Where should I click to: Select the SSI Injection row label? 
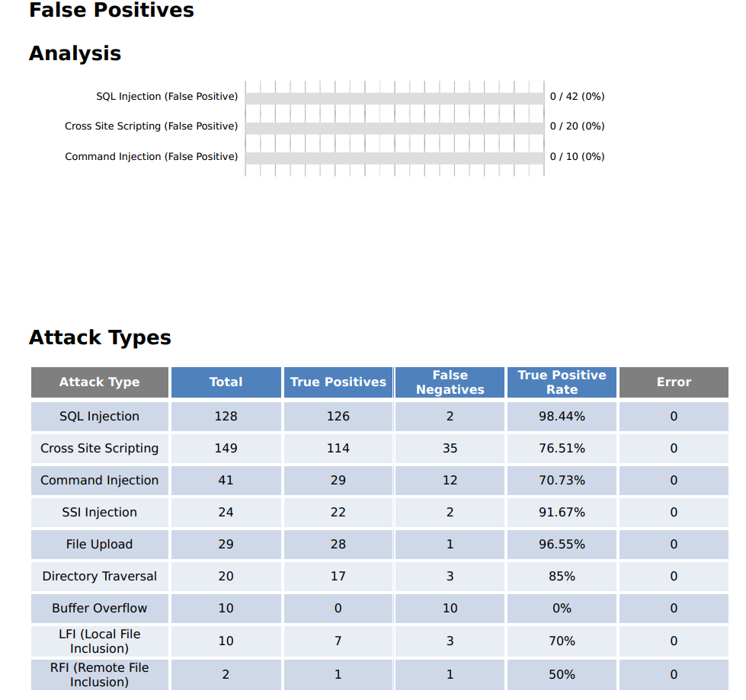click(x=100, y=513)
